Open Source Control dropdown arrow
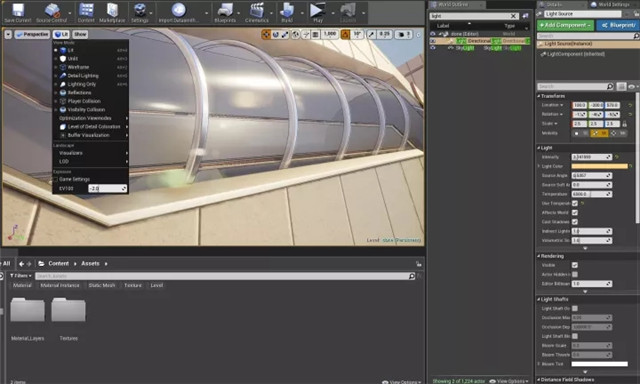 (70, 13)
